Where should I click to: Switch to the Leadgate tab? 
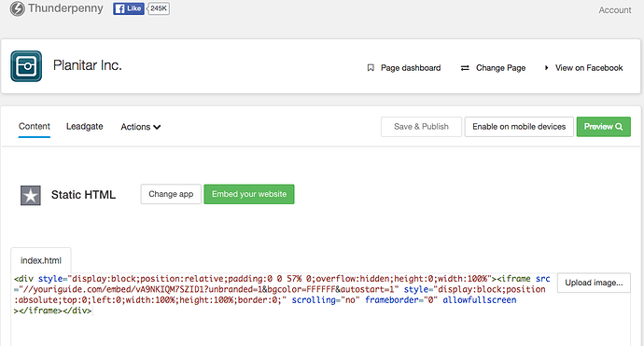coord(85,127)
